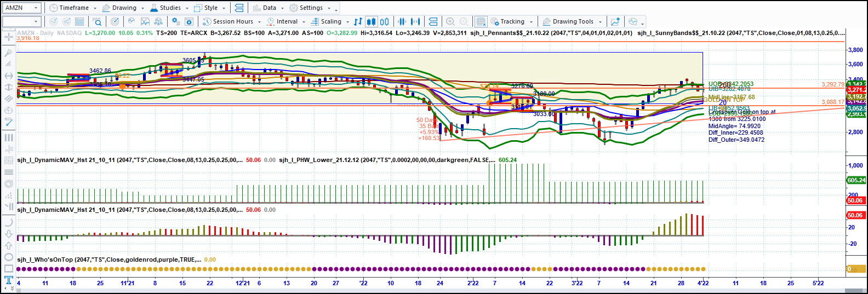The image size is (868, 294).
Task: Select the text drawing tool
Action: point(8,280)
